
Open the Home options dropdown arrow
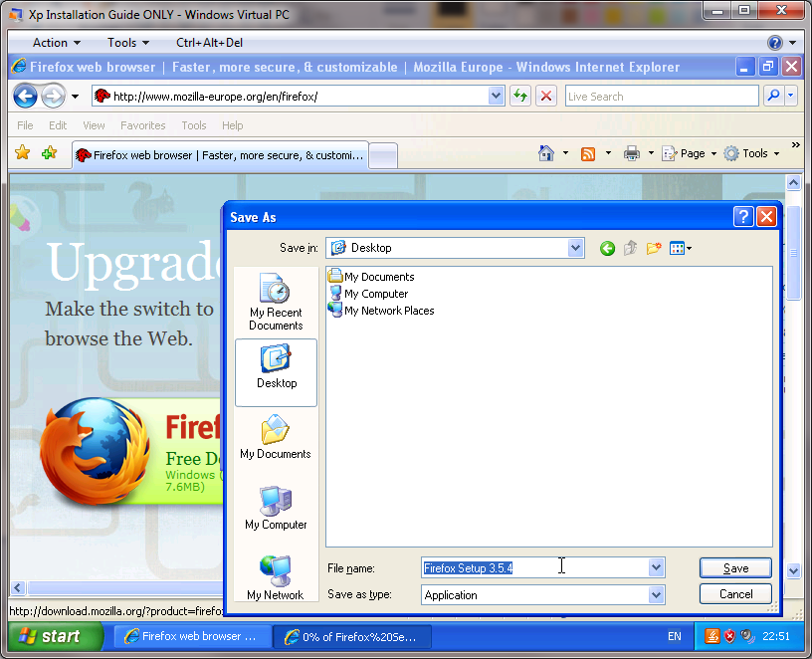click(565, 153)
